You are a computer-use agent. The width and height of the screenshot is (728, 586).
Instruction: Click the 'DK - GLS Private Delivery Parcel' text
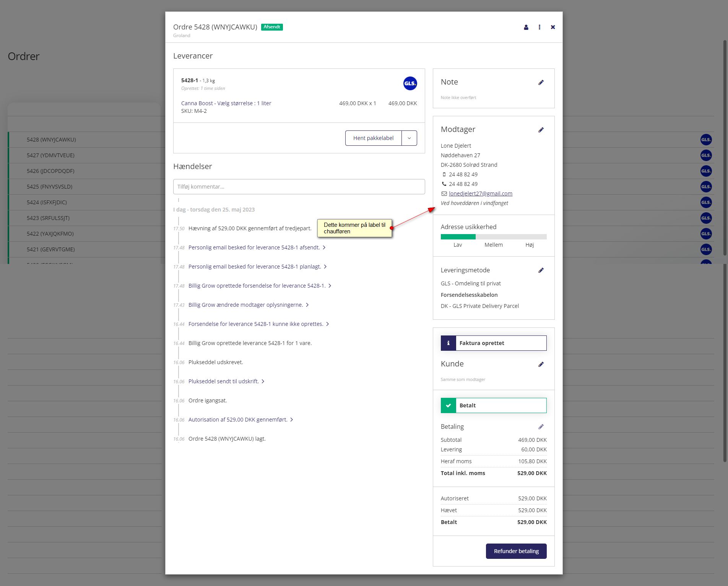(x=480, y=306)
